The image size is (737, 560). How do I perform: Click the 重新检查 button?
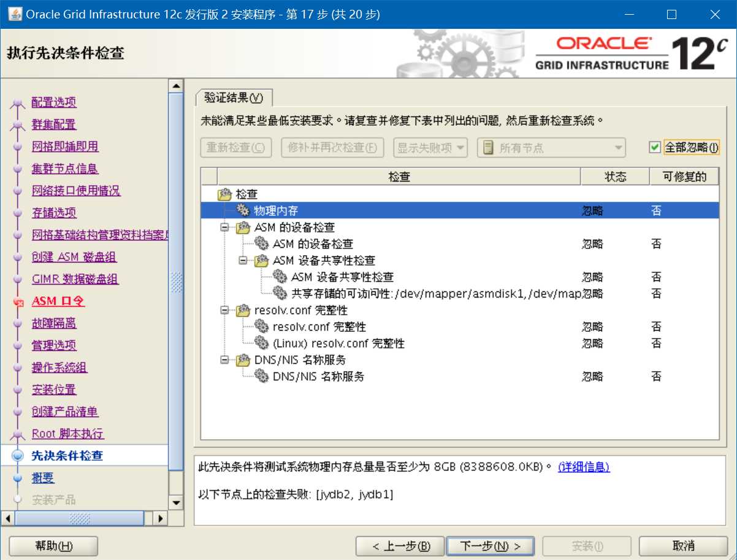[236, 147]
